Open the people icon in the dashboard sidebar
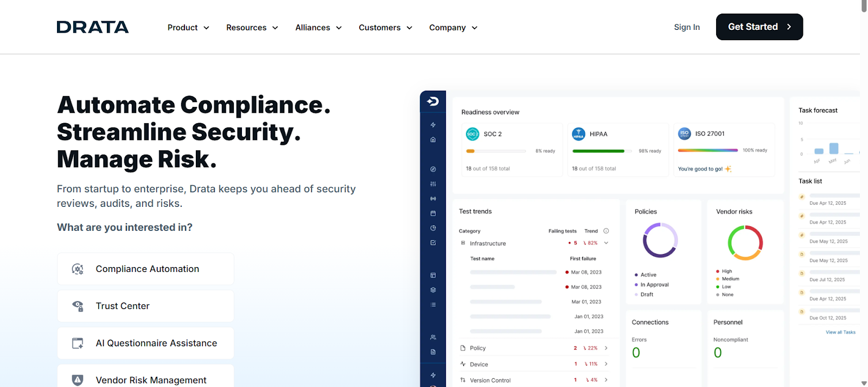The image size is (868, 387). [x=433, y=337]
